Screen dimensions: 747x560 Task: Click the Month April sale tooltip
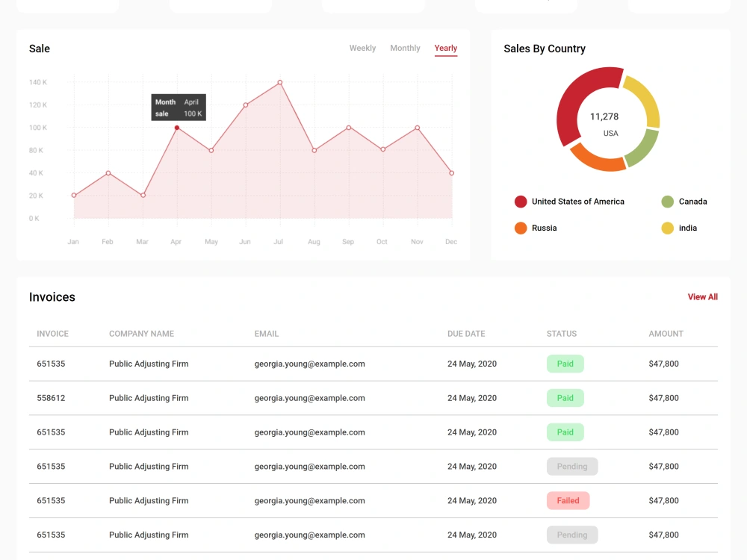pyautogui.click(x=179, y=108)
